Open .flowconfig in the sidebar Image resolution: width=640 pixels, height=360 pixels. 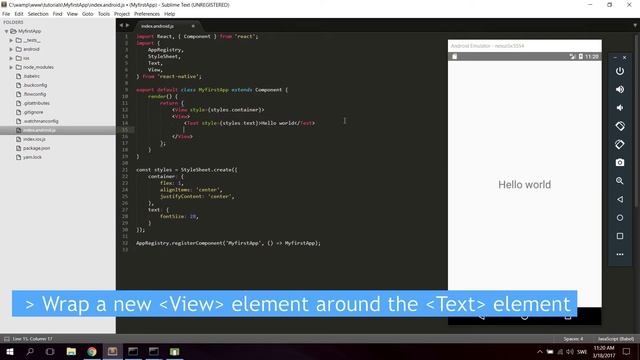tap(34, 94)
